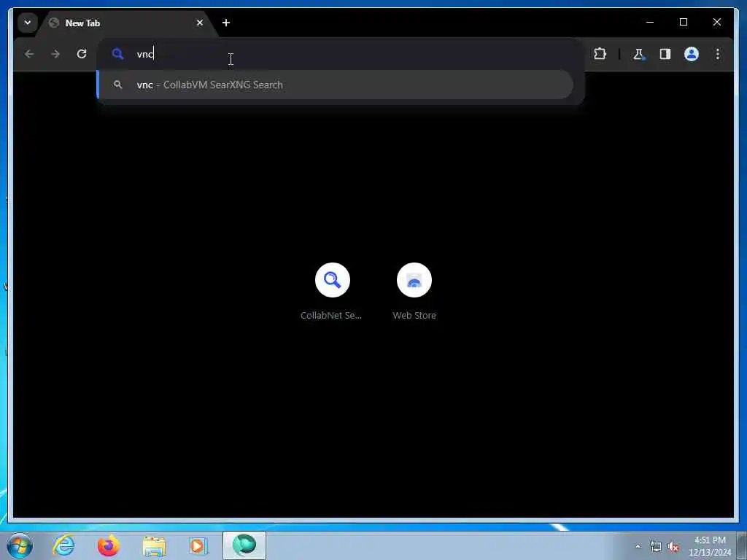Open Windows Media Player from taskbar

[x=198, y=545]
